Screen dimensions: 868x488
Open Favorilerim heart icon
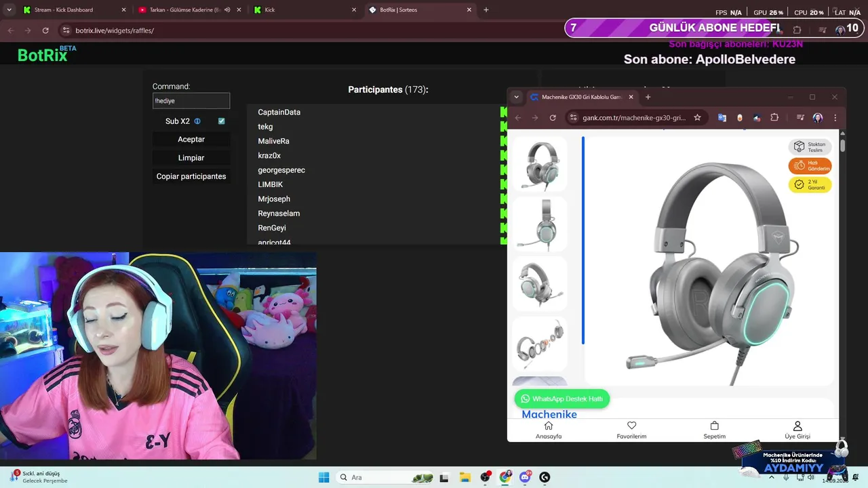631,430
